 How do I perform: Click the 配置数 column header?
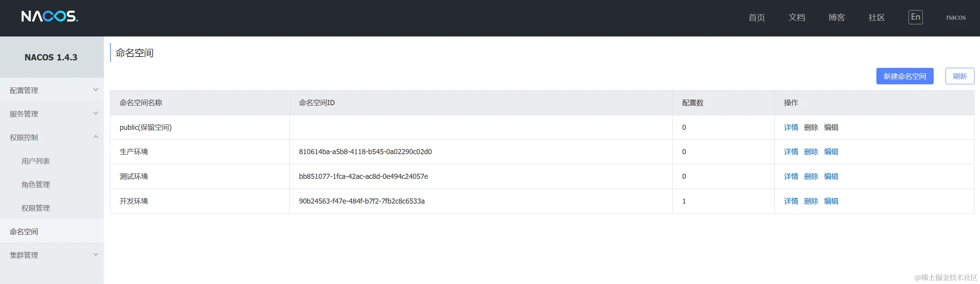(723, 103)
